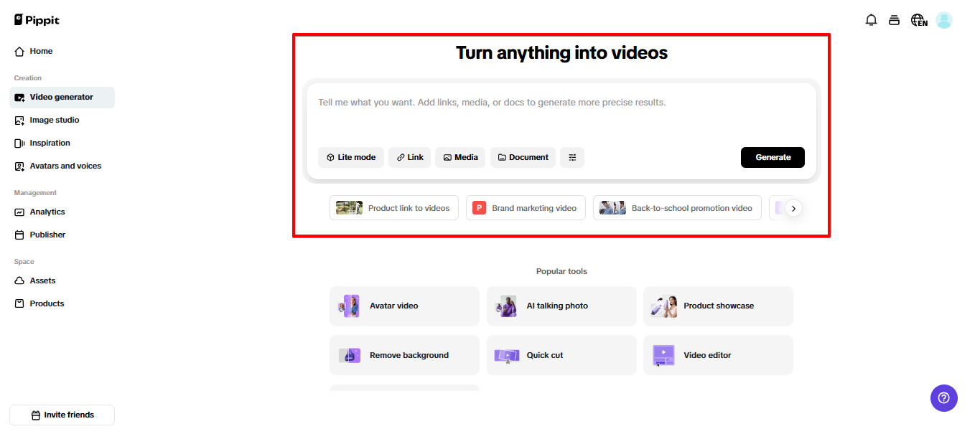View Analytics via its sidebar icon
The image size is (980, 434).
click(x=18, y=212)
